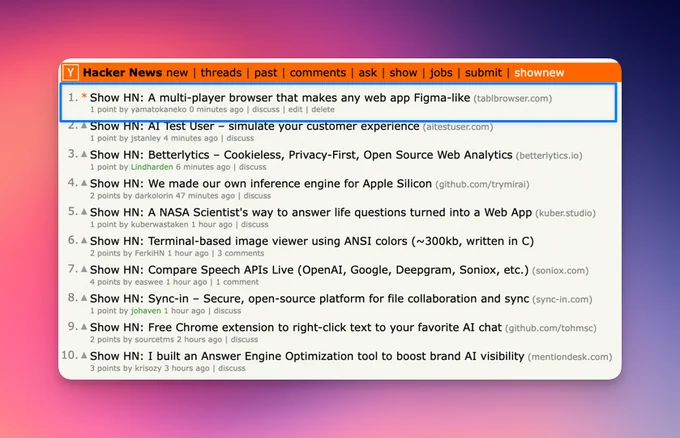The width and height of the screenshot is (680, 438).
Task: Click the tablbrowser.com domain link
Action: (513, 98)
